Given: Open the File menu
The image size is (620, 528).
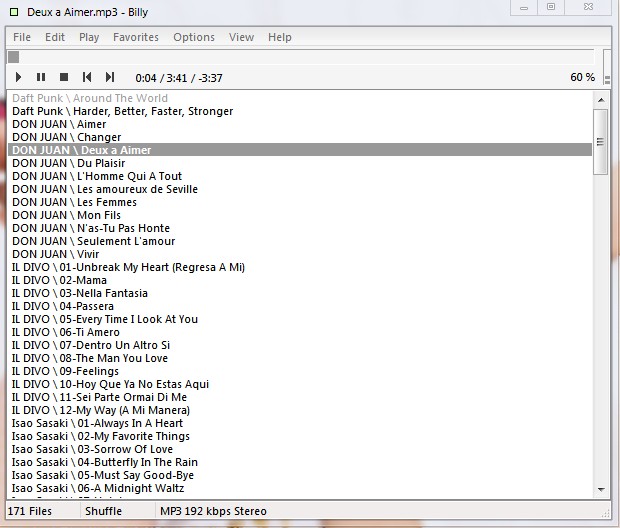Looking at the screenshot, I should pyautogui.click(x=22, y=37).
